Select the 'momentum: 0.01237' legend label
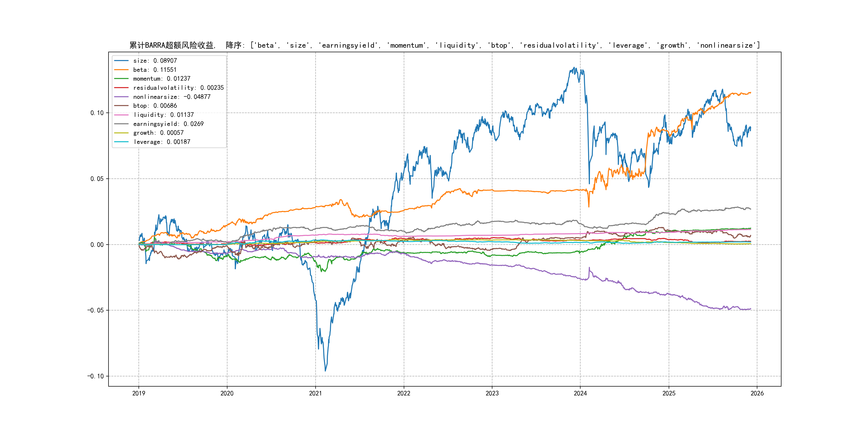This screenshot has height=434, width=868. tap(161, 78)
